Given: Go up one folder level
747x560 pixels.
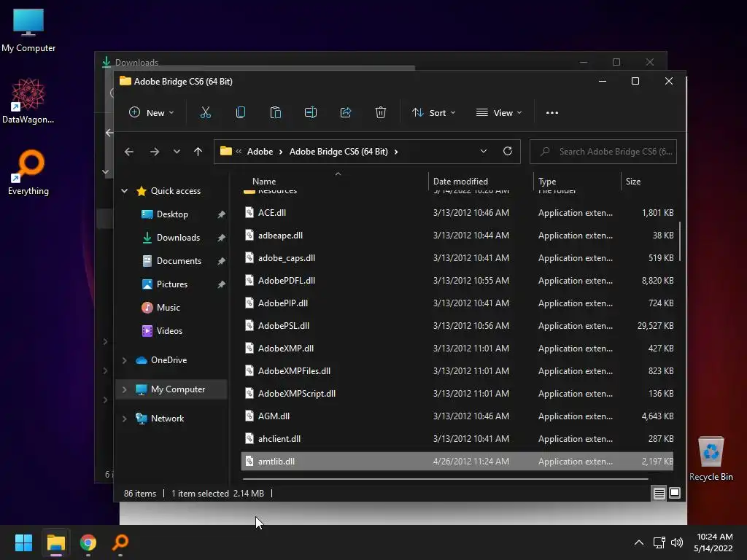Looking at the screenshot, I should click(x=198, y=152).
